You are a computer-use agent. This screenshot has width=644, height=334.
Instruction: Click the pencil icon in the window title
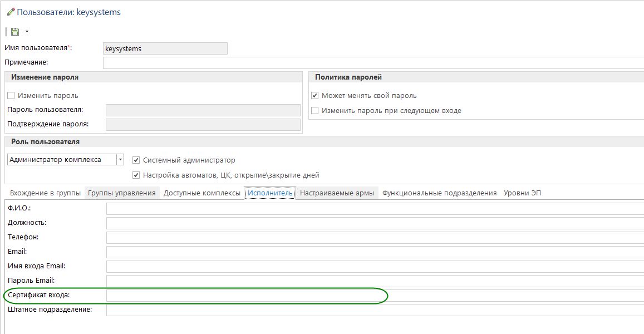11,12
